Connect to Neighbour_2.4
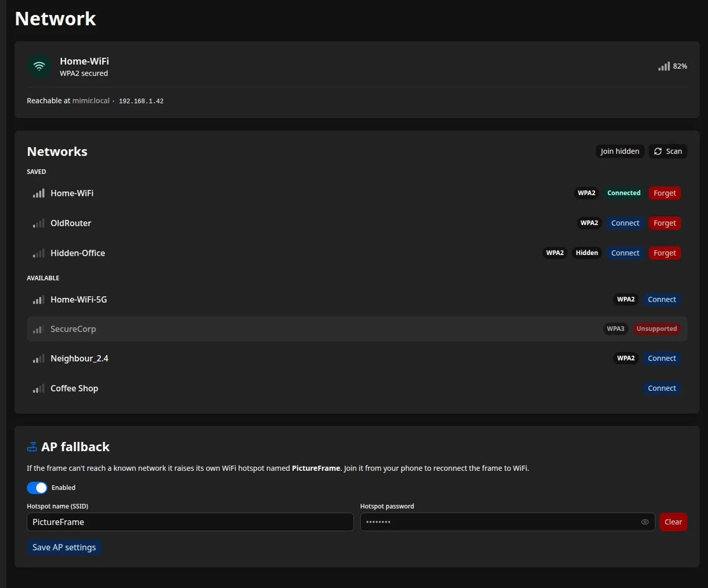Viewport: 708px width, 588px height. tap(662, 358)
